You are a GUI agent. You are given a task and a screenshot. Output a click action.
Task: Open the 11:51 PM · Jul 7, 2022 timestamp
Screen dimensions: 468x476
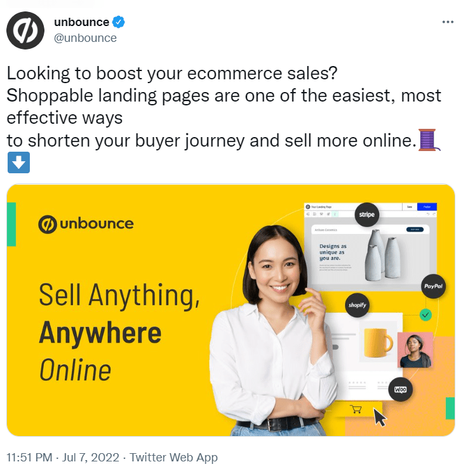click(63, 457)
